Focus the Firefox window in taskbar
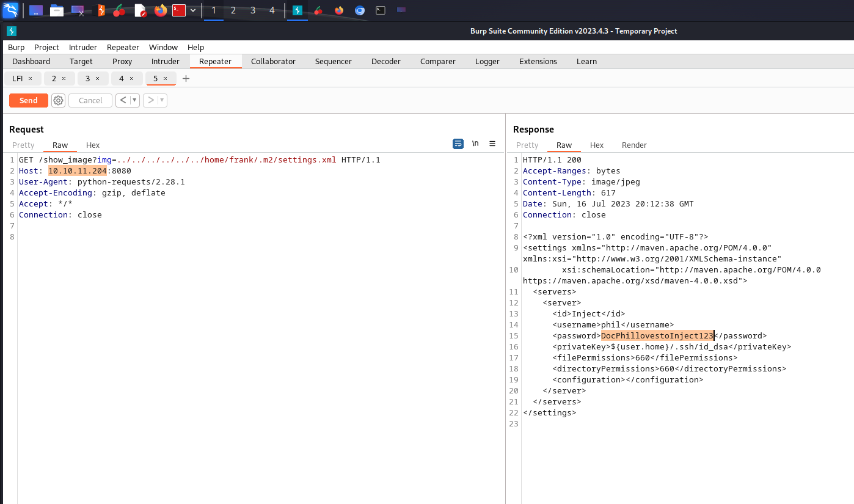Viewport: 854px width, 504px height. tap(339, 10)
